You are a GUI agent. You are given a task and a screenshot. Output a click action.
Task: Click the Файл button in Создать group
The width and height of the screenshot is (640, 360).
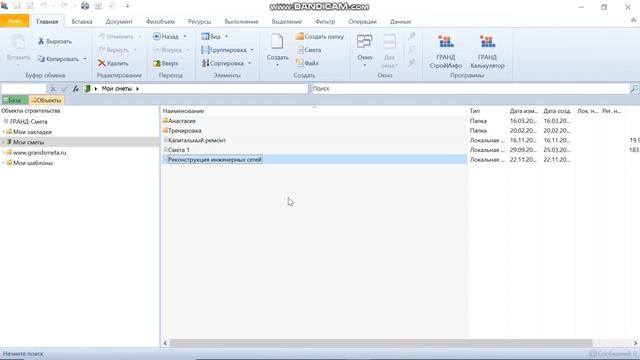(x=307, y=63)
